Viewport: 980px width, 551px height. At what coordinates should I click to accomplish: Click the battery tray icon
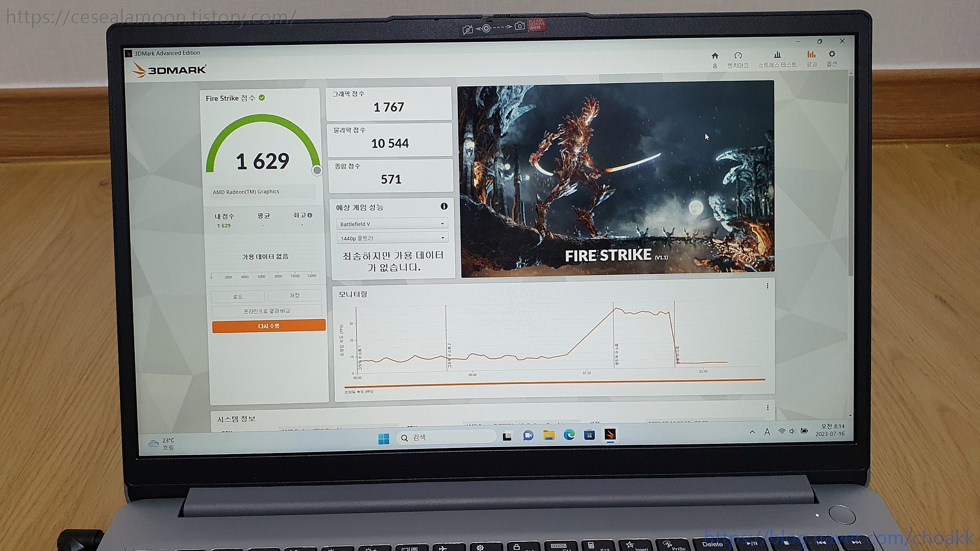[x=804, y=431]
